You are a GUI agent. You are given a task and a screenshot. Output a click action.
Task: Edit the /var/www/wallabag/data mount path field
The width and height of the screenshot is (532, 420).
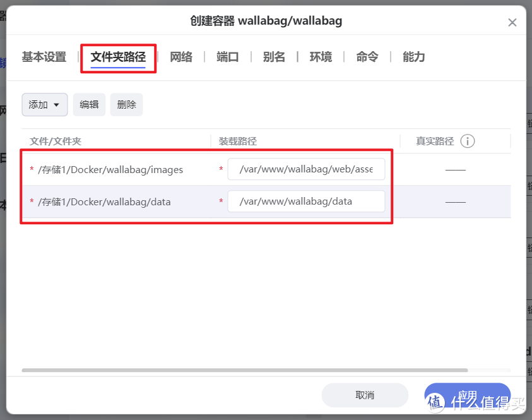pos(306,201)
